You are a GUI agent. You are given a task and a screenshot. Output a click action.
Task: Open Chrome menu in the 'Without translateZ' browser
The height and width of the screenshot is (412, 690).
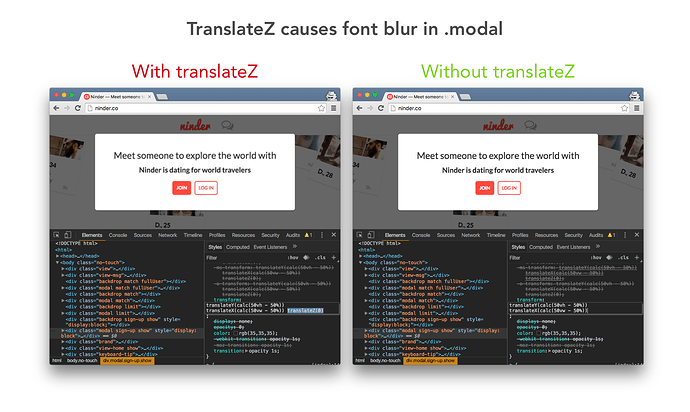tap(634, 107)
